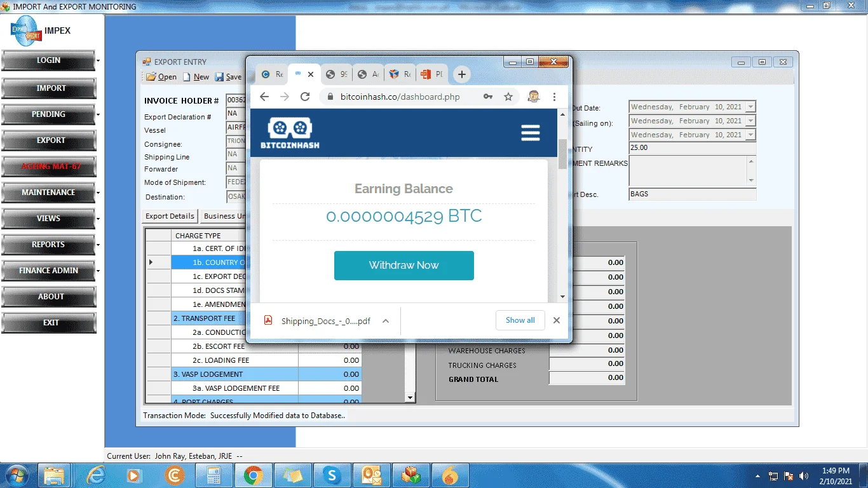868x488 pixels.
Task: Show hidden system tray icons
Action: click(x=757, y=476)
